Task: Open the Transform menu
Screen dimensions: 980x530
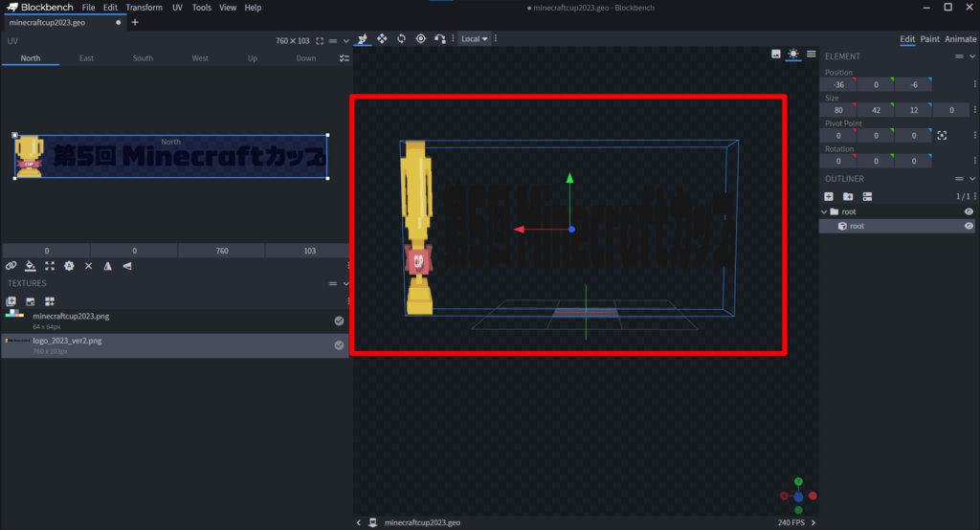Action: (x=144, y=8)
